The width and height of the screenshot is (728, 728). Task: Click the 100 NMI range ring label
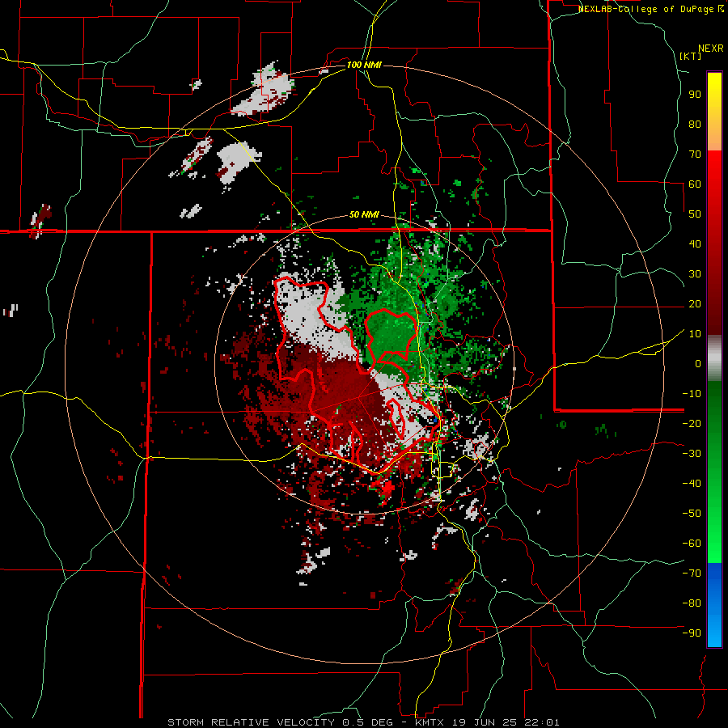(x=364, y=65)
